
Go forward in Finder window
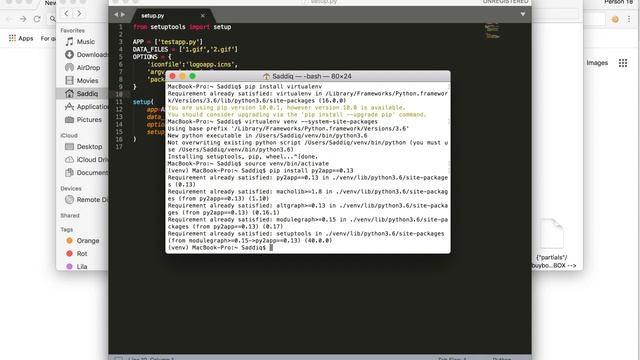click(x=79, y=13)
